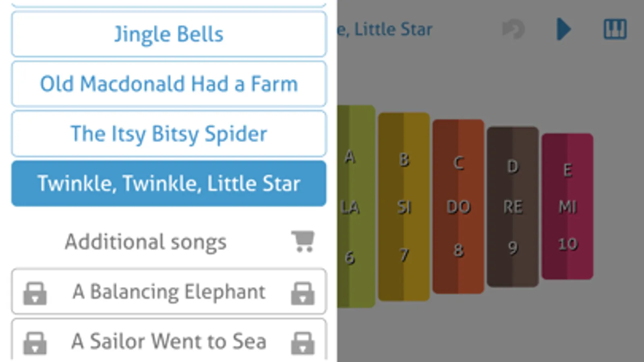644x362 pixels.
Task: Hit the green A (LA) xylophone bar
Action: tap(356, 206)
